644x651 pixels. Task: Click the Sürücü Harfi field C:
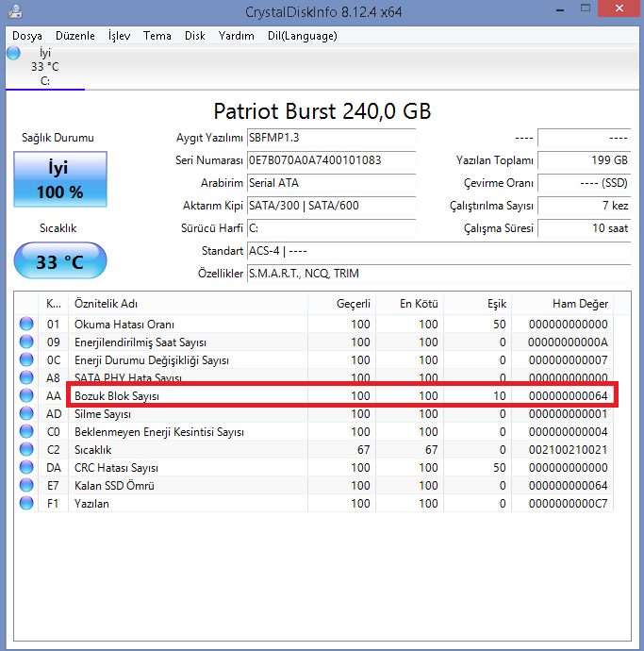(332, 228)
